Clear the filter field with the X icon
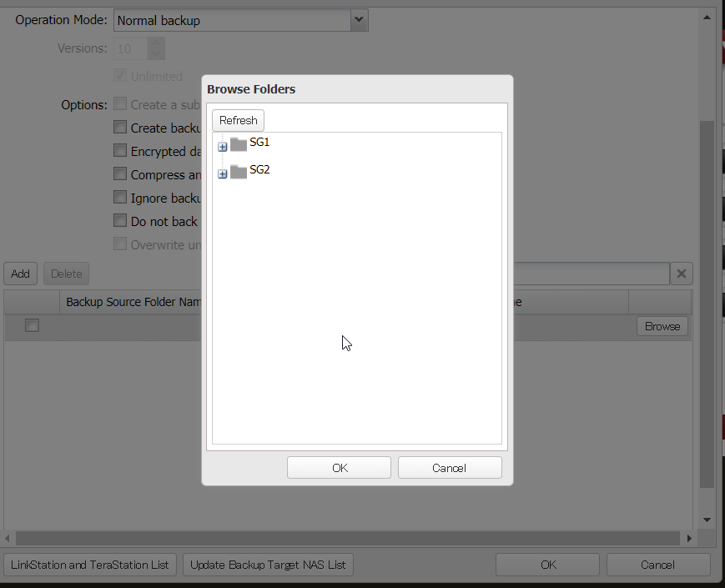725x588 pixels. coord(681,274)
